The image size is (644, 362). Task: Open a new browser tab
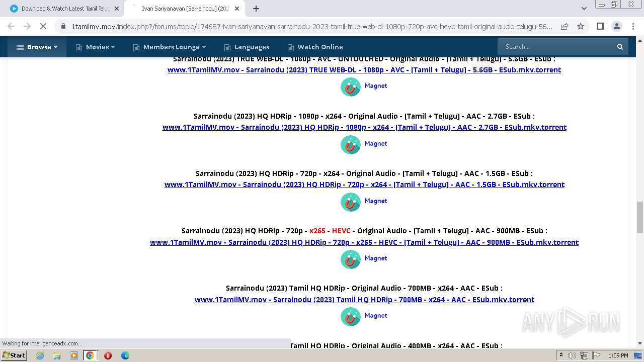pyautogui.click(x=256, y=9)
